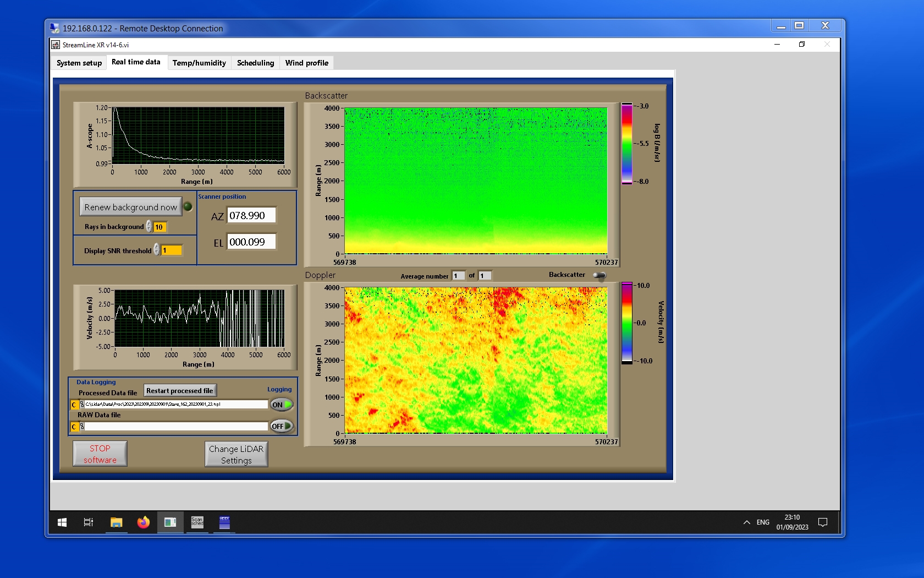The image size is (924, 578).
Task: Open the notification center icon
Action: (x=823, y=522)
